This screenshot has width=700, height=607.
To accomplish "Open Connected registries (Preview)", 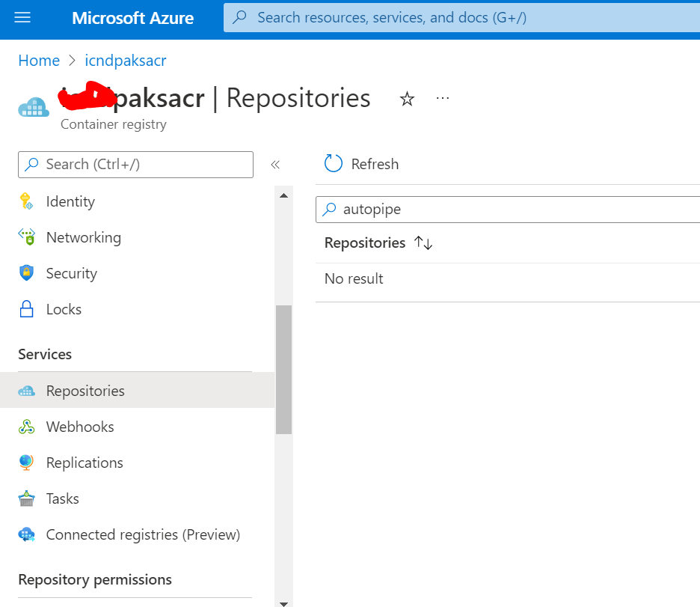I will pyautogui.click(x=137, y=534).
